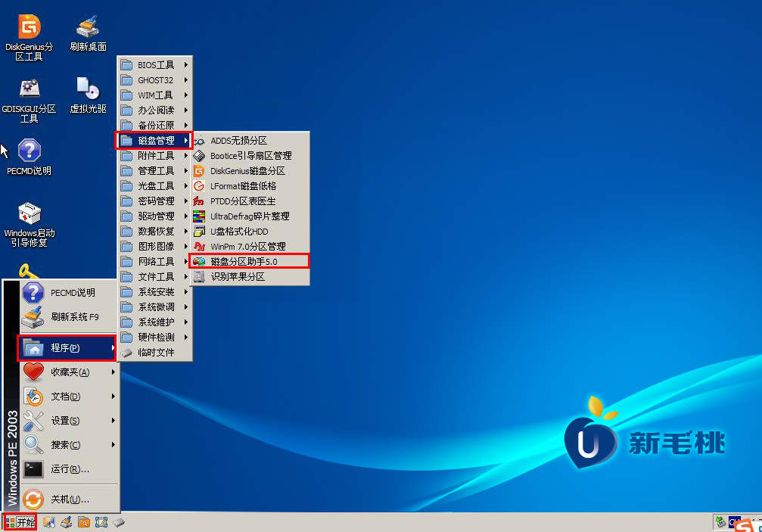Select the GDISKGUI分区工具 desktop shortcut
The width and height of the screenshot is (762, 532).
coord(29,100)
